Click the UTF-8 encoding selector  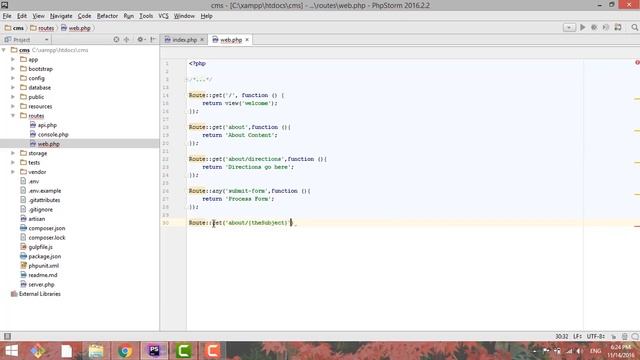tap(596, 336)
